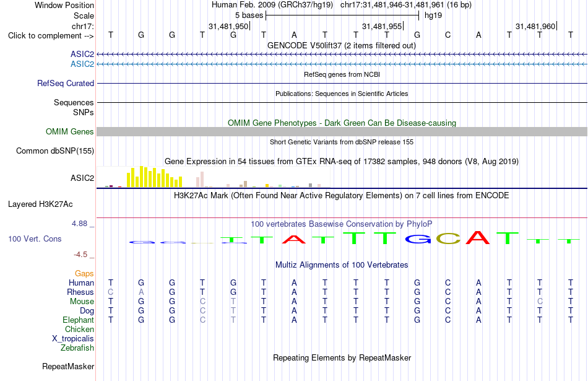Click the ASIC2 label beside the GTEx chart
The image size is (588, 381).
coord(82,178)
